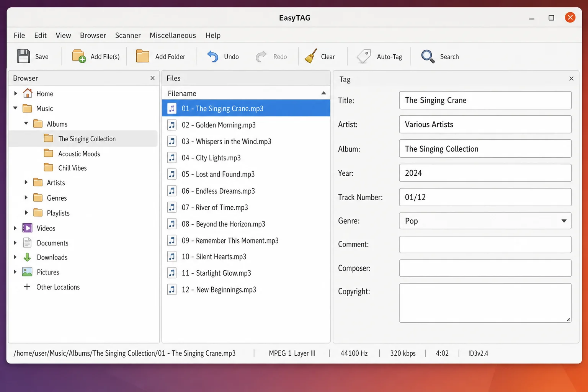This screenshot has width=588, height=392.
Task: Select file 01 - The Singing Crane.mp3
Action: click(x=246, y=108)
